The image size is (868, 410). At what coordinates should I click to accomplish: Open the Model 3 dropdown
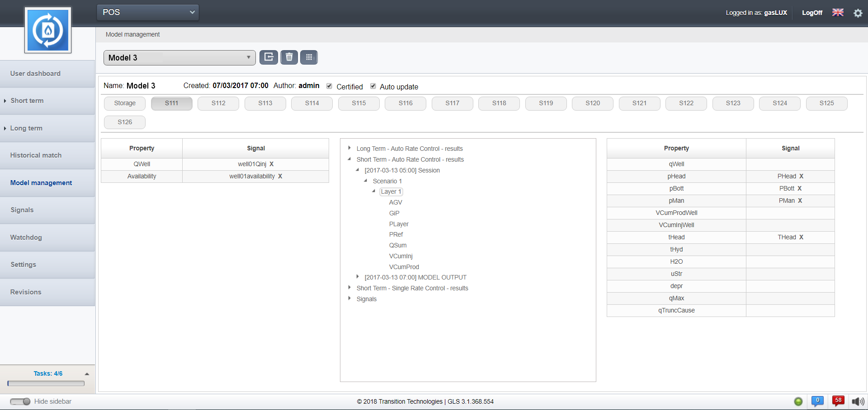179,58
